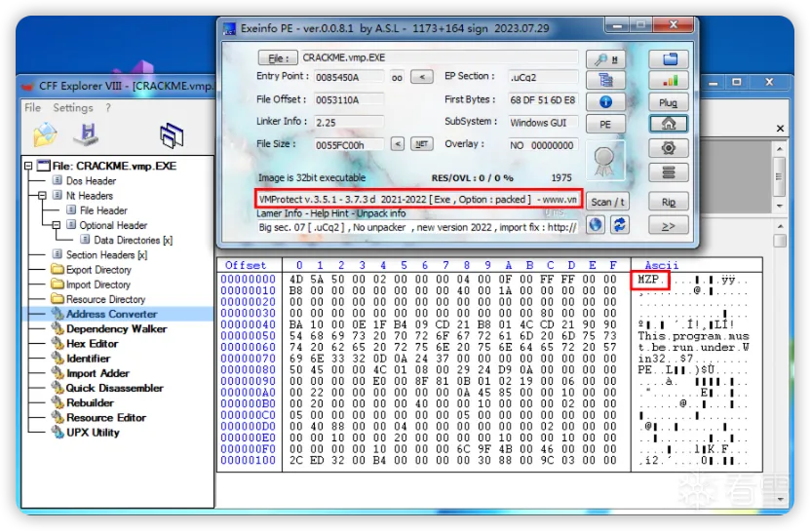The height and width of the screenshot is (532, 811).
Task: Click the magnifier H search icon in Exeinfo
Action: (x=605, y=59)
